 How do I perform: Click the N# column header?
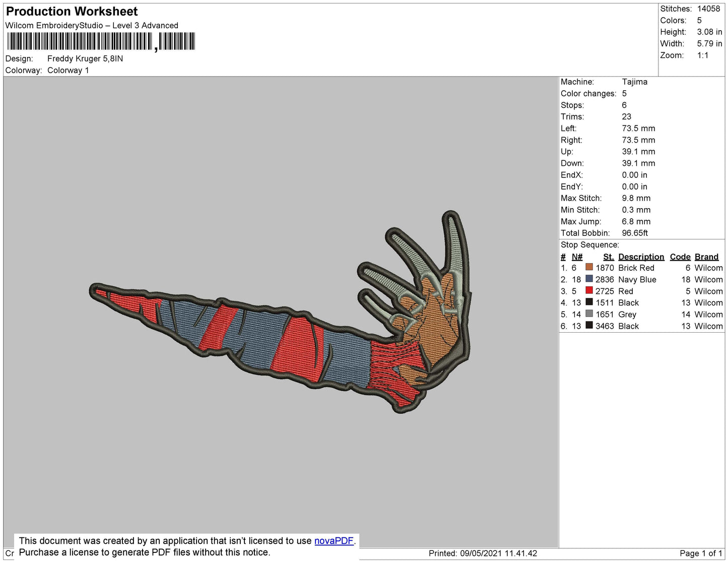coord(577,257)
